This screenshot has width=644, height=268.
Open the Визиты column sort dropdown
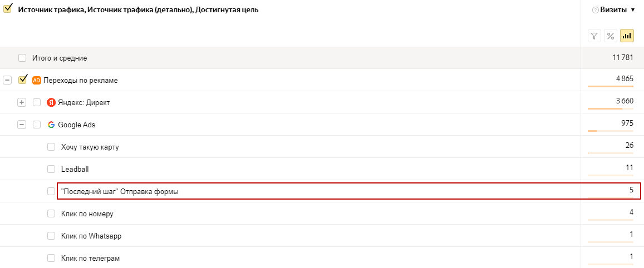[632, 10]
